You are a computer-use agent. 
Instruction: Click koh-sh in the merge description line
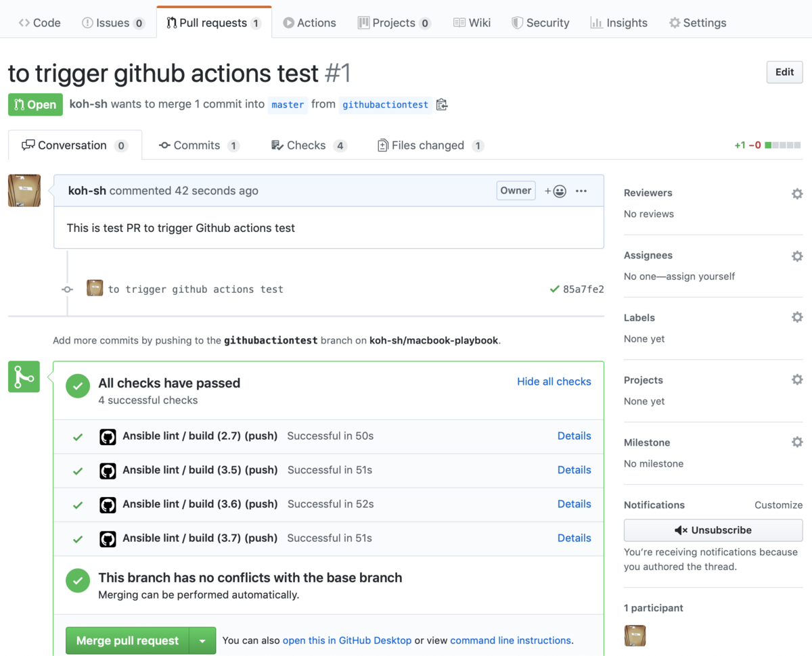click(x=89, y=105)
